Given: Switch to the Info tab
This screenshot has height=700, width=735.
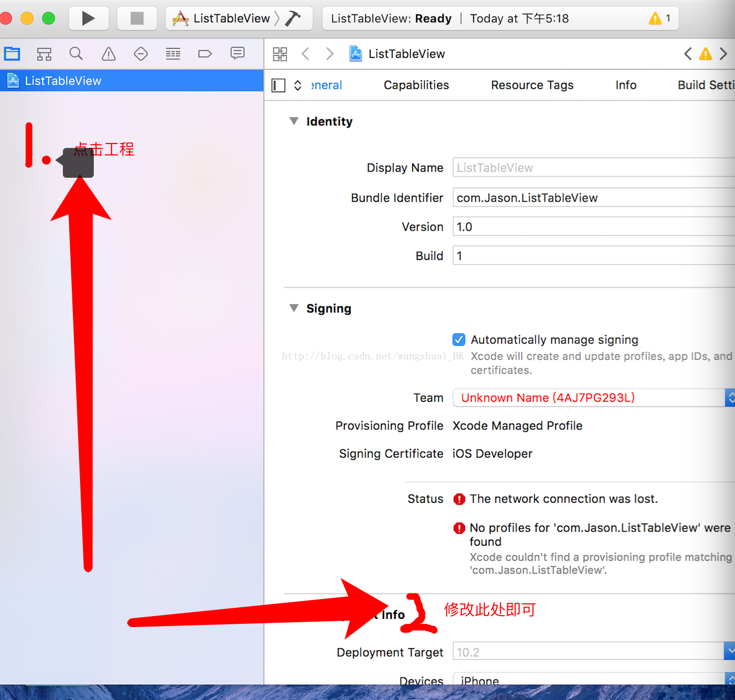Looking at the screenshot, I should (626, 85).
